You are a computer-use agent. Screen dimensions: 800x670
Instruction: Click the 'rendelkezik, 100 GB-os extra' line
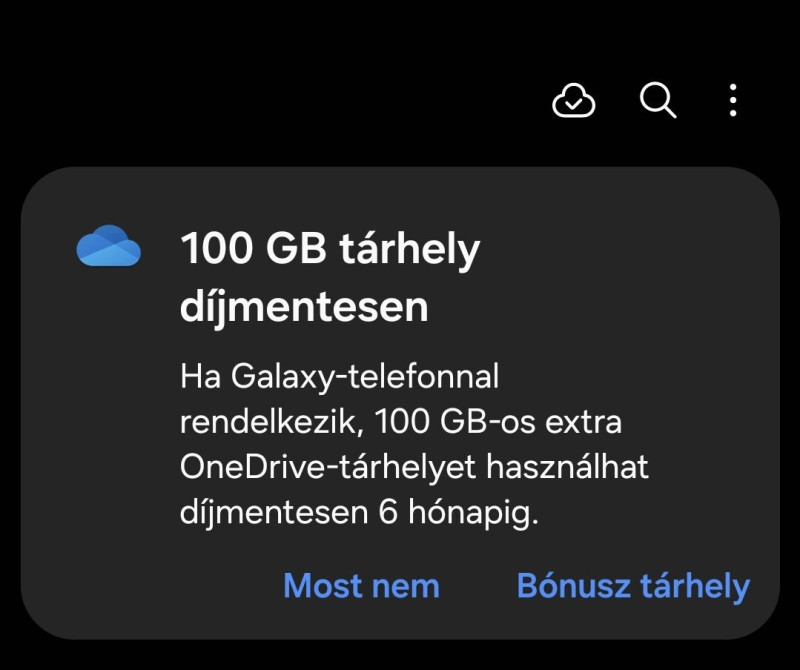[x=401, y=422]
